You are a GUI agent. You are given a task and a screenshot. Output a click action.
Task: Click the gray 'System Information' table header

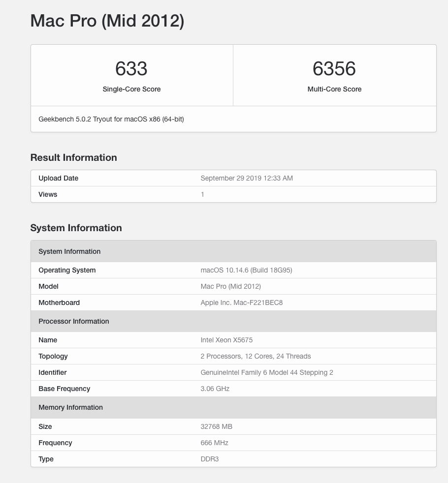[x=233, y=251]
